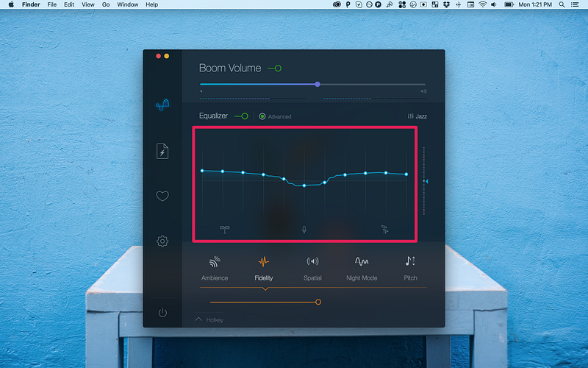Toggle the Equalizer switch

click(x=241, y=116)
